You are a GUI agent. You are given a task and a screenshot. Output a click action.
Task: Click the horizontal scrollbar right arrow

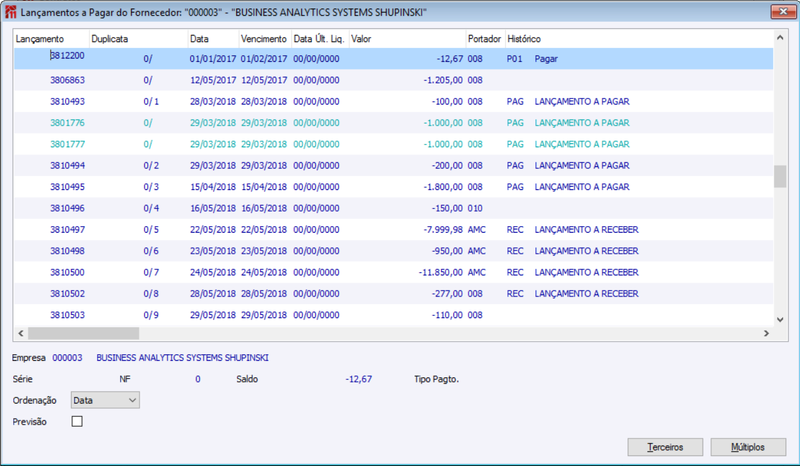[766, 333]
